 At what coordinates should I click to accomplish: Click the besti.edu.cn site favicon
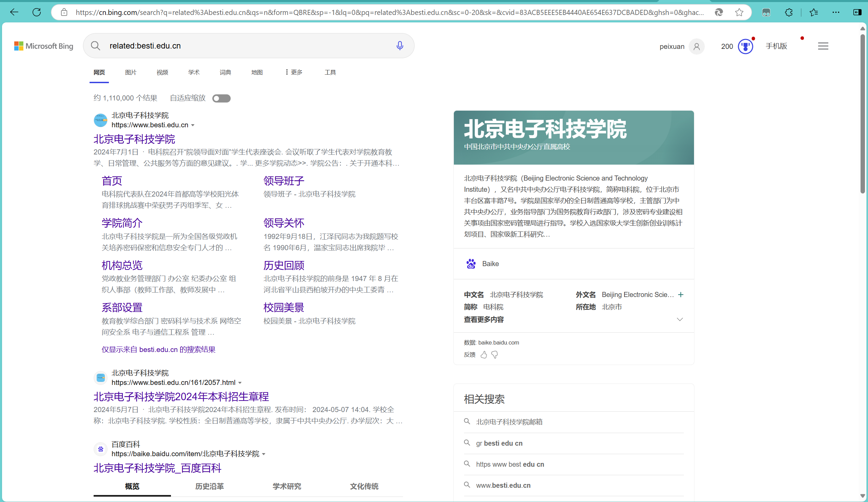pos(101,120)
